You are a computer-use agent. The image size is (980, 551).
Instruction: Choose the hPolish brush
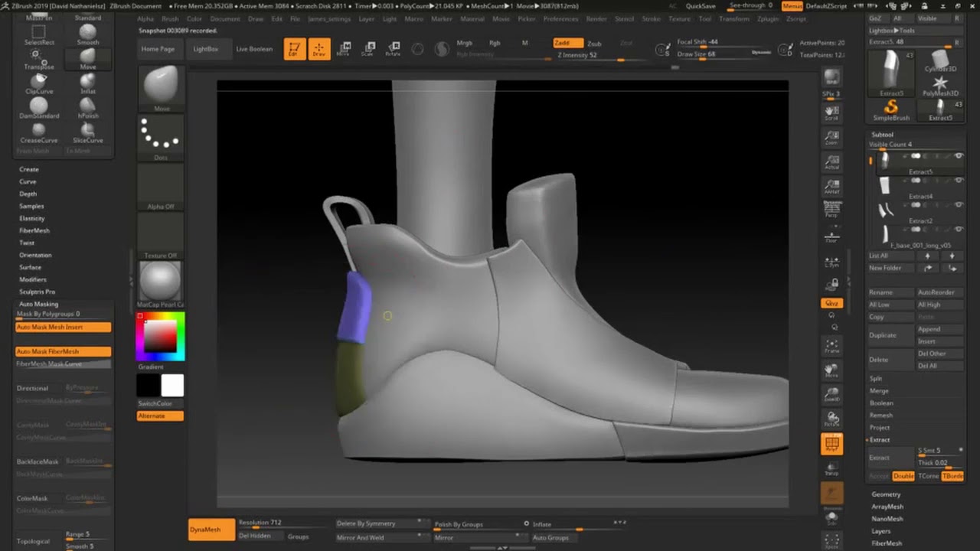(x=88, y=108)
